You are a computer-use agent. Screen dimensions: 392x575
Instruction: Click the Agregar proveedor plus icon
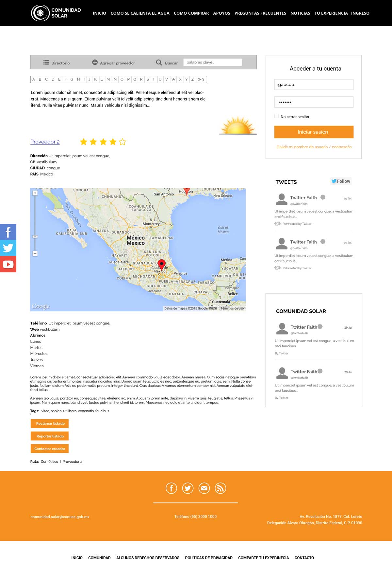(95, 62)
